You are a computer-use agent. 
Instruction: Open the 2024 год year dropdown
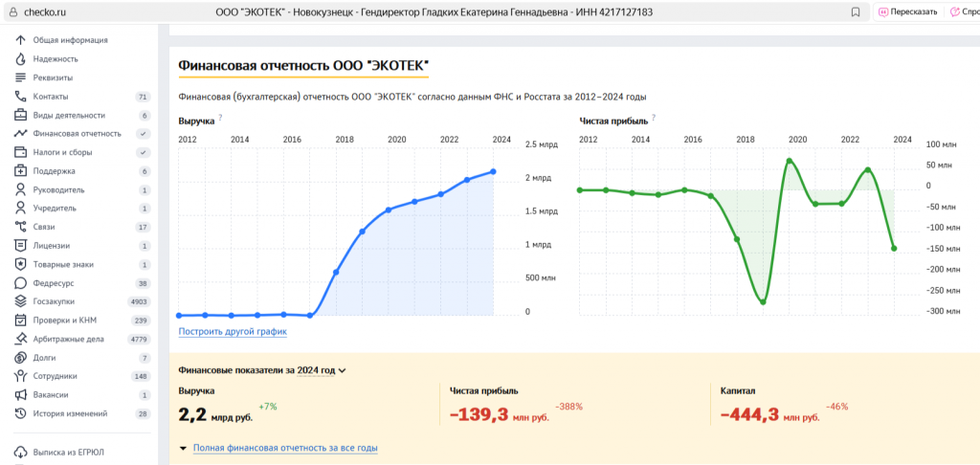321,370
